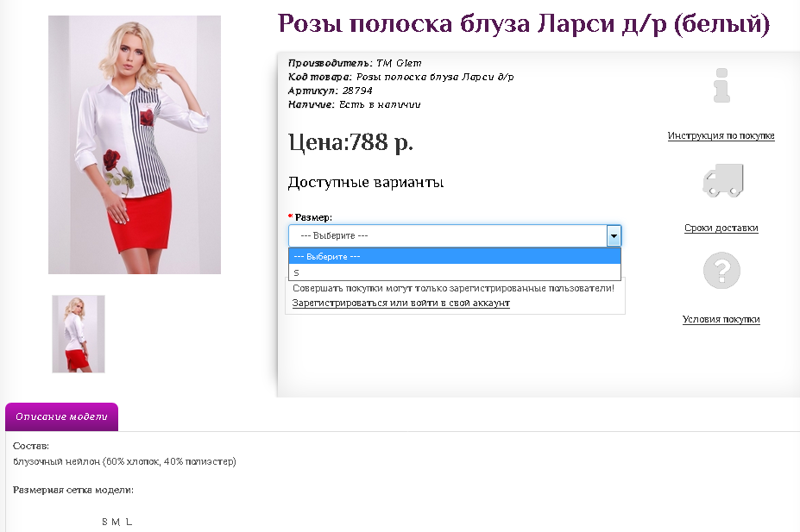This screenshot has width=800, height=532.
Task: Click the 'Размер:' field label
Action: pyautogui.click(x=313, y=217)
